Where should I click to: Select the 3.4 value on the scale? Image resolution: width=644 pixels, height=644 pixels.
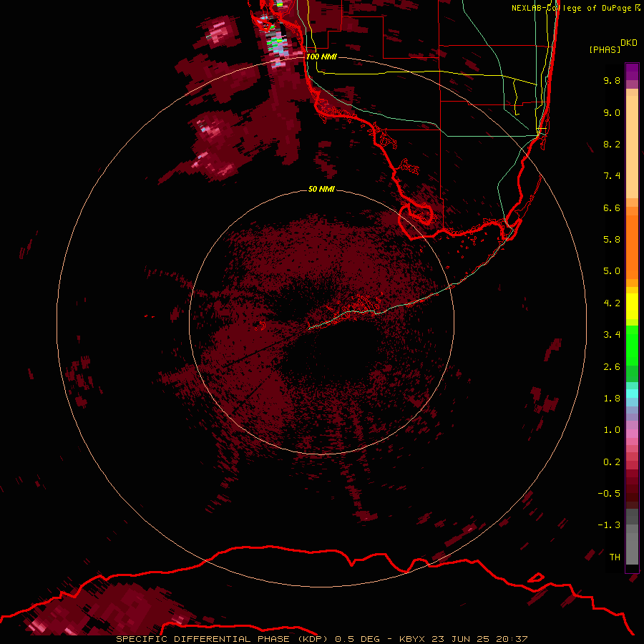point(612,335)
